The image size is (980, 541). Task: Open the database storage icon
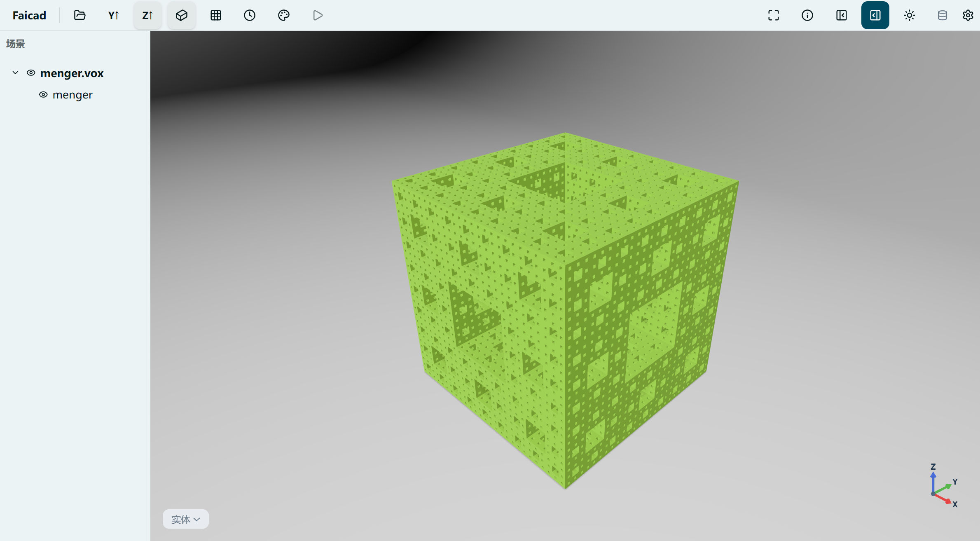coord(943,15)
